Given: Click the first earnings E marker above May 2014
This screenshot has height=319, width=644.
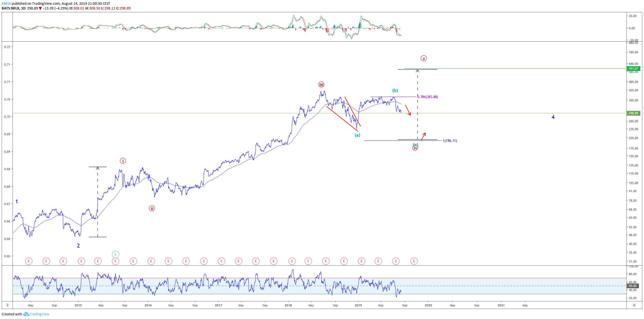Looking at the screenshot, I should (29, 261).
